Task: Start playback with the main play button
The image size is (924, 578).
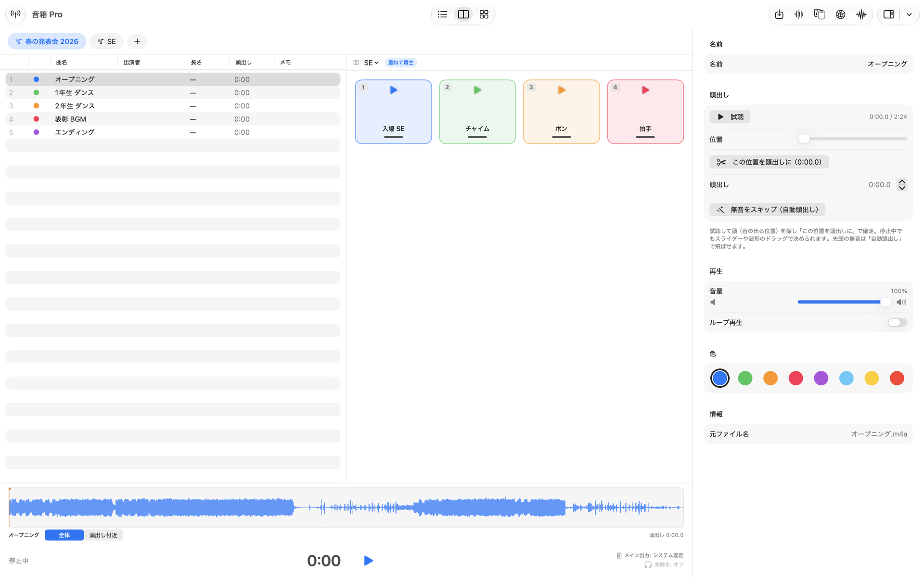Action: click(x=369, y=561)
